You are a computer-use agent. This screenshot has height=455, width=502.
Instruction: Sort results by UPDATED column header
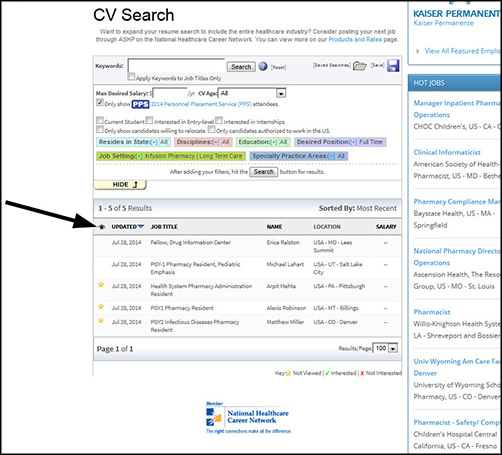(x=127, y=227)
